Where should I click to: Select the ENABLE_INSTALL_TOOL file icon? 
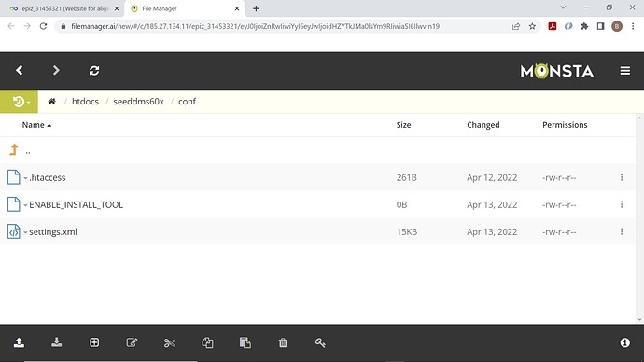click(14, 204)
